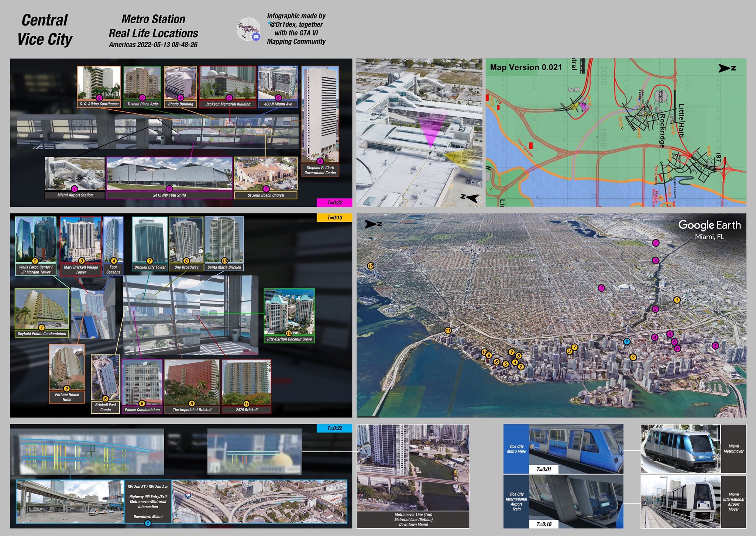Click the Miami Airport Station label
Viewport: 756px width, 536px height.
(x=75, y=195)
